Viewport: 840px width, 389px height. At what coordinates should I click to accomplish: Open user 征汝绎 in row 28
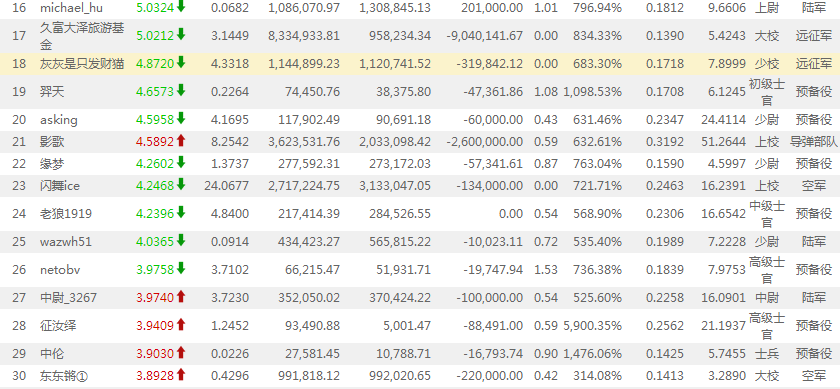point(58,325)
